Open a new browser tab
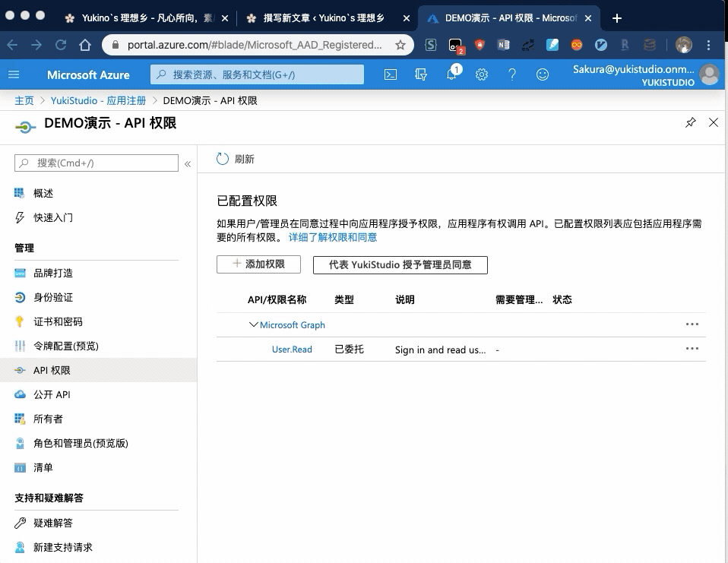Screen dimensions: 728x563 click(x=616, y=18)
